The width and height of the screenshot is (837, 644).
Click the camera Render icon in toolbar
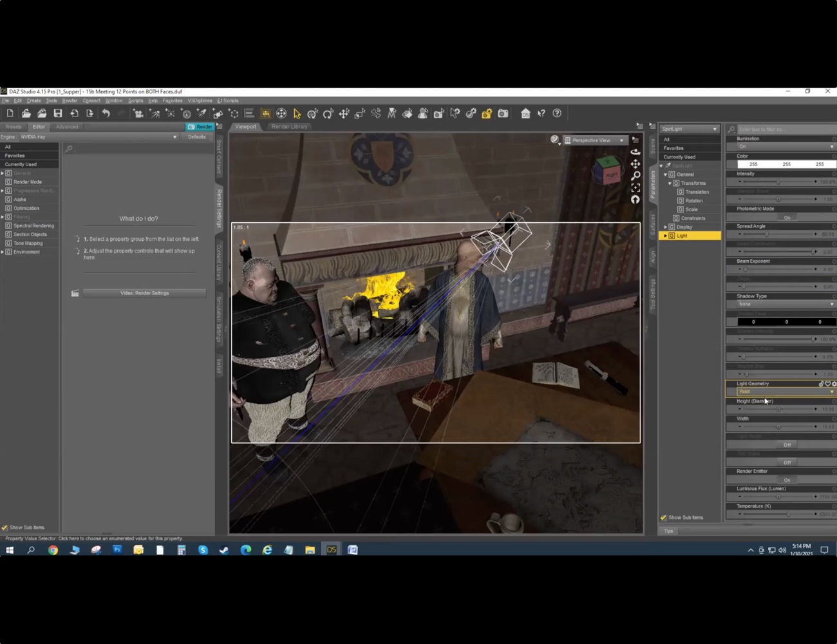click(503, 113)
